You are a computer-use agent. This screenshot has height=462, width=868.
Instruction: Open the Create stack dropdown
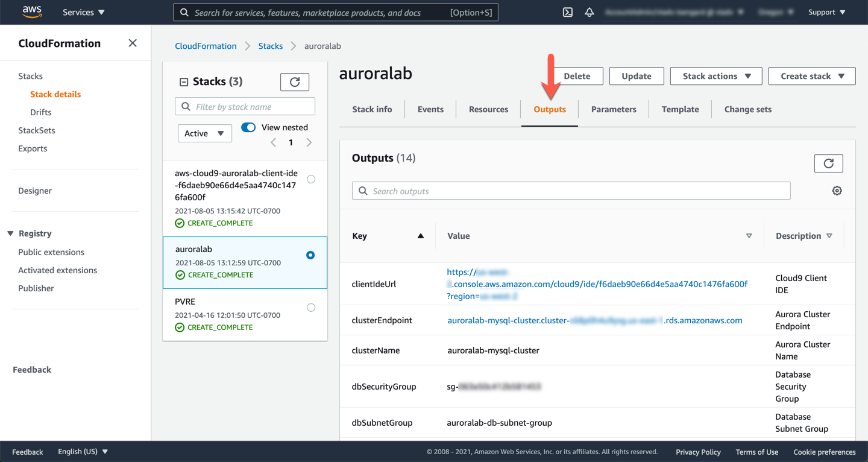click(x=811, y=76)
